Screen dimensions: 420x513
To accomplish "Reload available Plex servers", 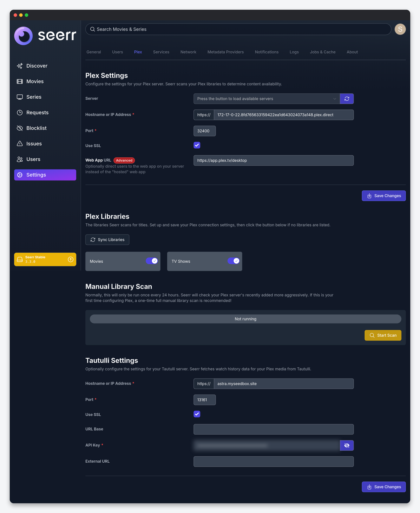I will coord(347,99).
